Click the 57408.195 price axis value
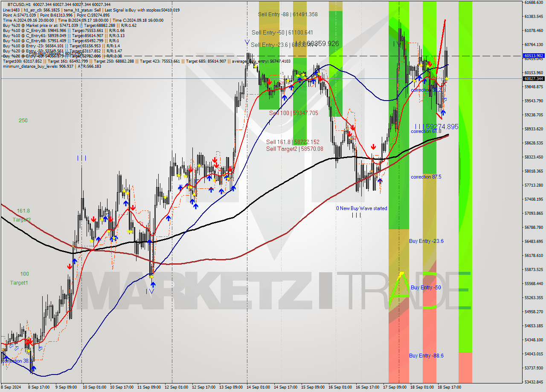The height and width of the screenshot is (392, 546). (534, 199)
